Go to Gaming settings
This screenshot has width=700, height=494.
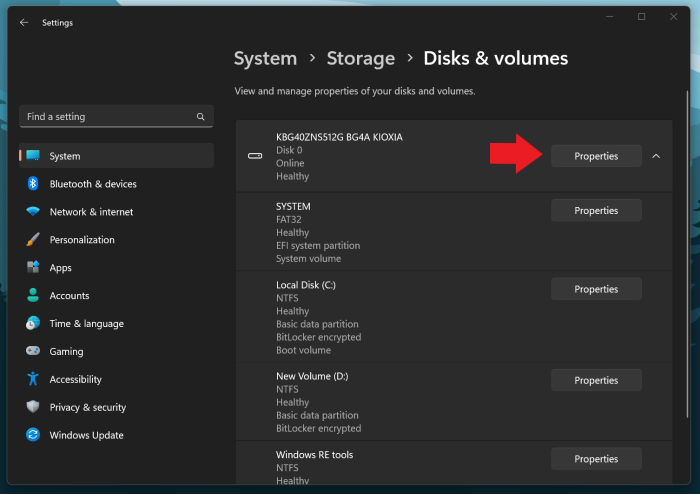116,351
